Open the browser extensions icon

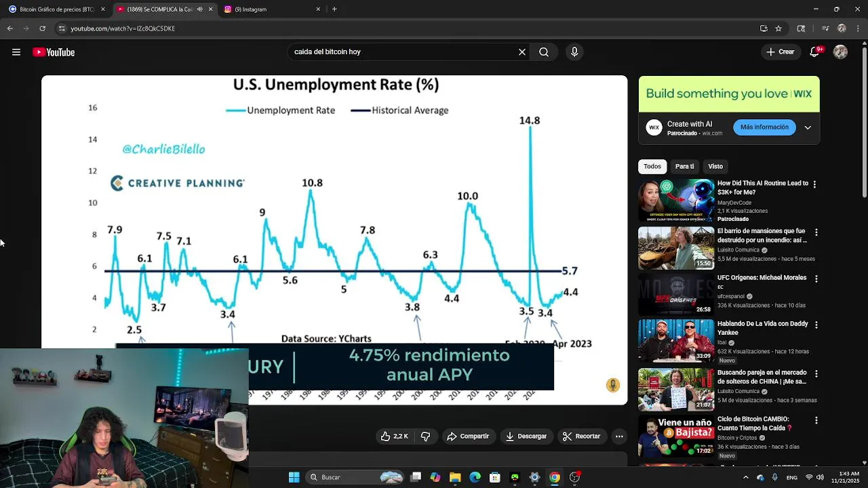click(801, 28)
